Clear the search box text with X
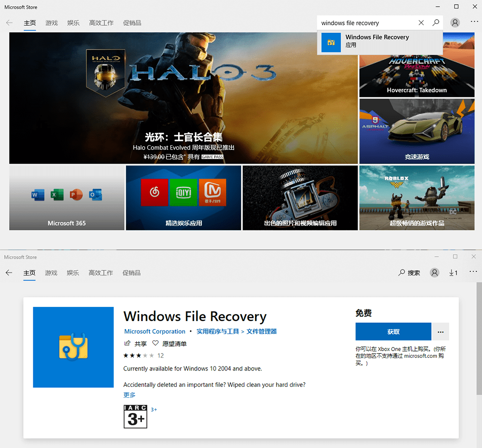Image resolution: width=482 pixels, height=448 pixels. (421, 23)
